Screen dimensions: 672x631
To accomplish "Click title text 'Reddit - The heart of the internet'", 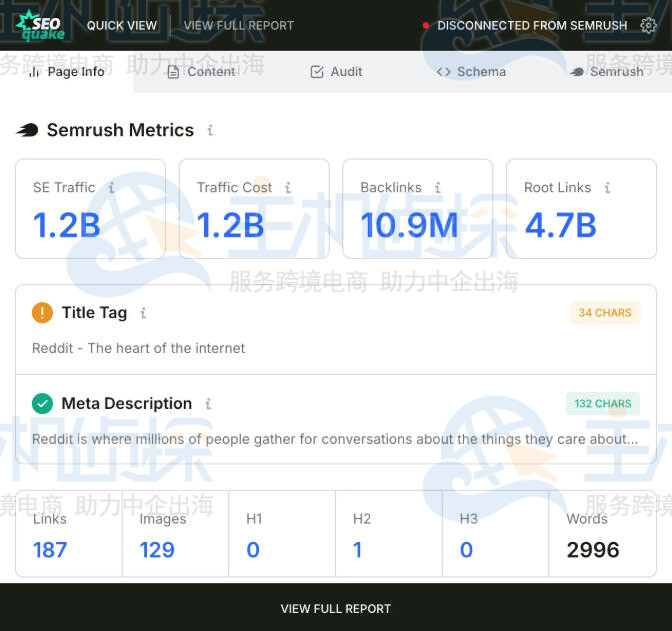I will point(138,348).
